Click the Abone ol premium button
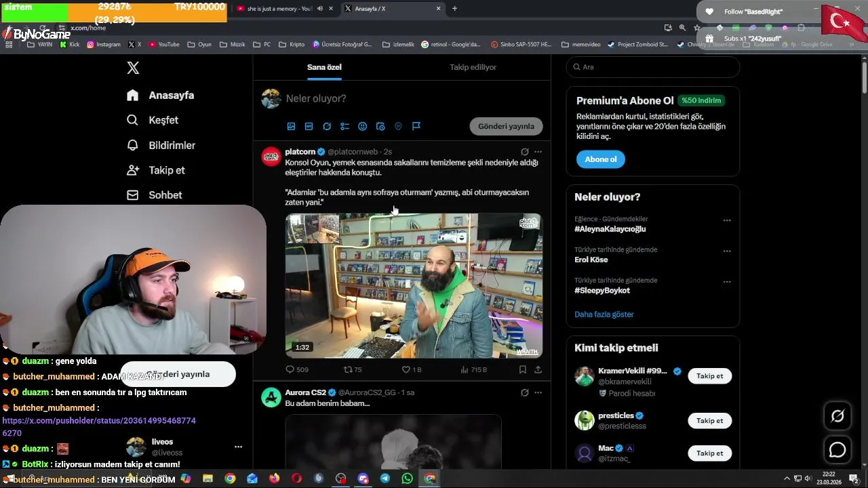This screenshot has width=868, height=488. tap(601, 159)
